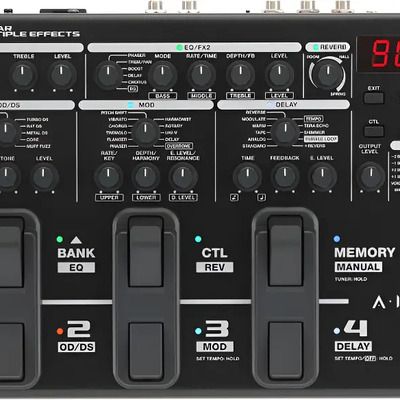Click the MUFF FUZZ type label
Image resolution: width=400 pixels, height=400 pixels.
coord(38,146)
